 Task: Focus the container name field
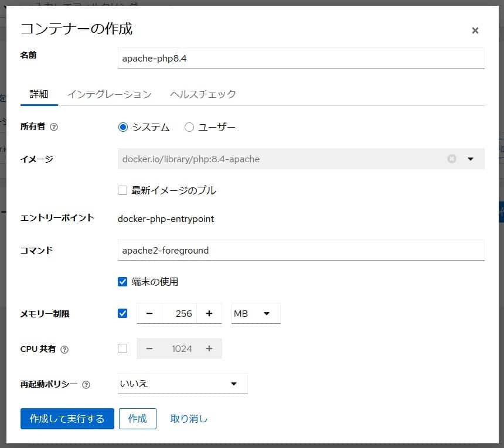(301, 58)
